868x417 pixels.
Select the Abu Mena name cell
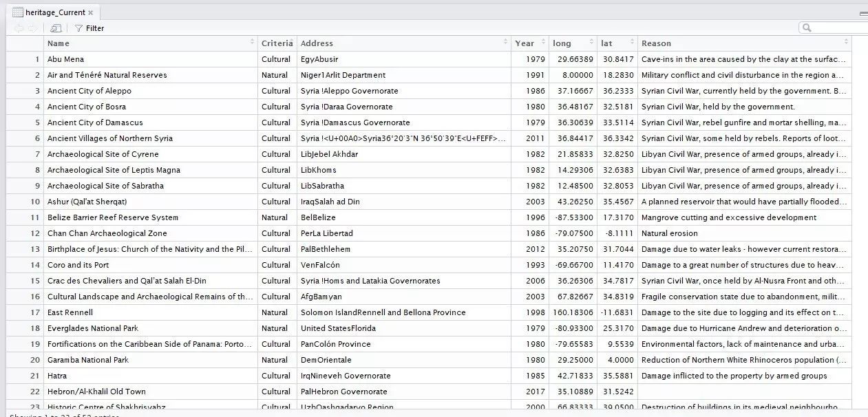pyautogui.click(x=65, y=59)
